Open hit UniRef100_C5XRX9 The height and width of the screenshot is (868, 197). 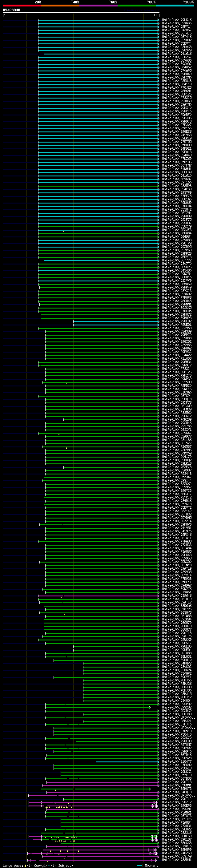tap(177, 711)
